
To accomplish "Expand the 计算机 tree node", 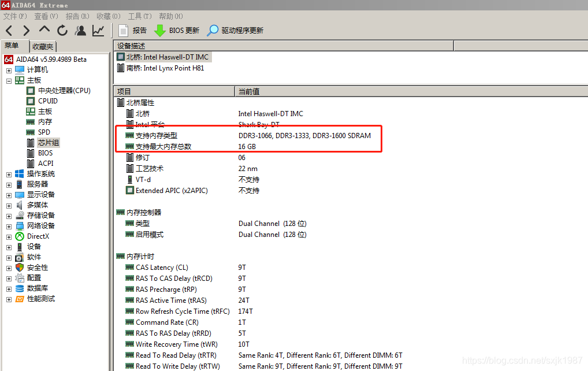I will tap(9, 71).
